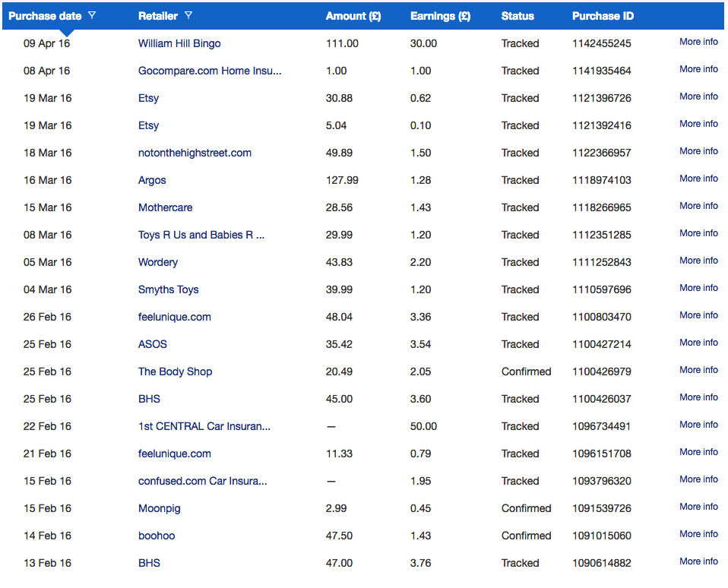This screenshot has width=728, height=588.
Task: Open the 1st CENTRAL Car Insurance link
Action: click(x=204, y=426)
